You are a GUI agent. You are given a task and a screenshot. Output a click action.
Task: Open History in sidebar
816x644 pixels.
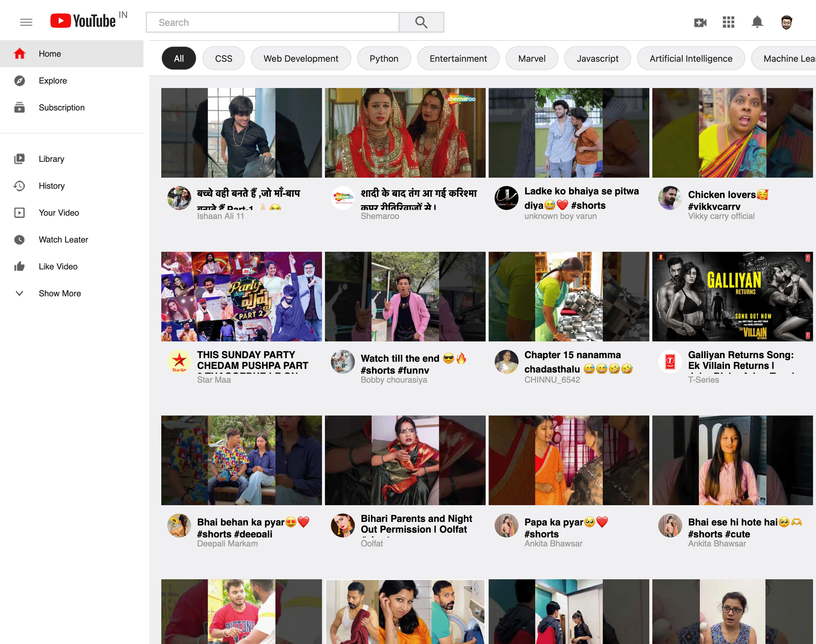(x=72, y=186)
